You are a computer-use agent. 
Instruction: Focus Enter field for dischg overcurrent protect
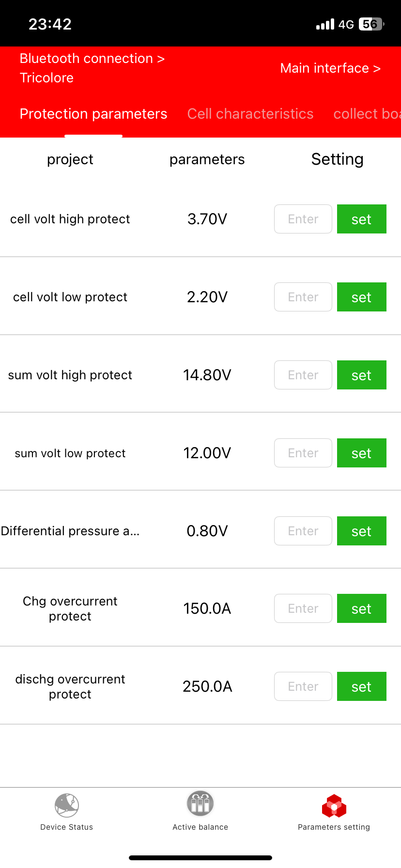pyautogui.click(x=303, y=686)
